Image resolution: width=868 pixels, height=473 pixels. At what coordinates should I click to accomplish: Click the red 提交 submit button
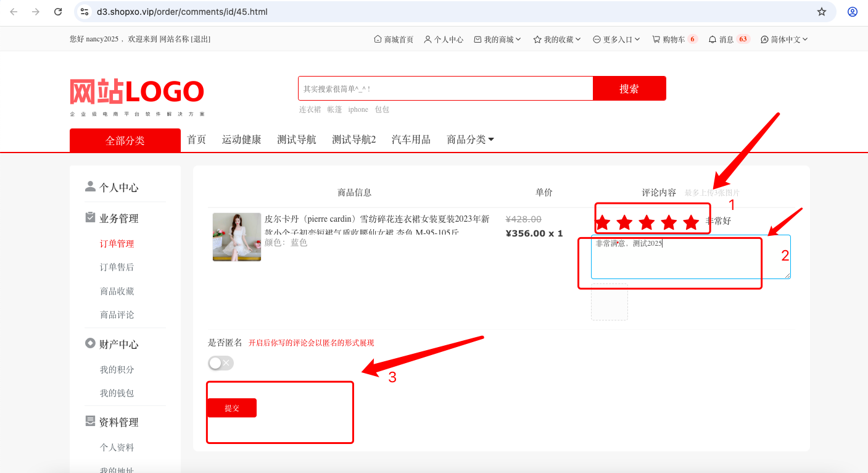[x=232, y=408]
